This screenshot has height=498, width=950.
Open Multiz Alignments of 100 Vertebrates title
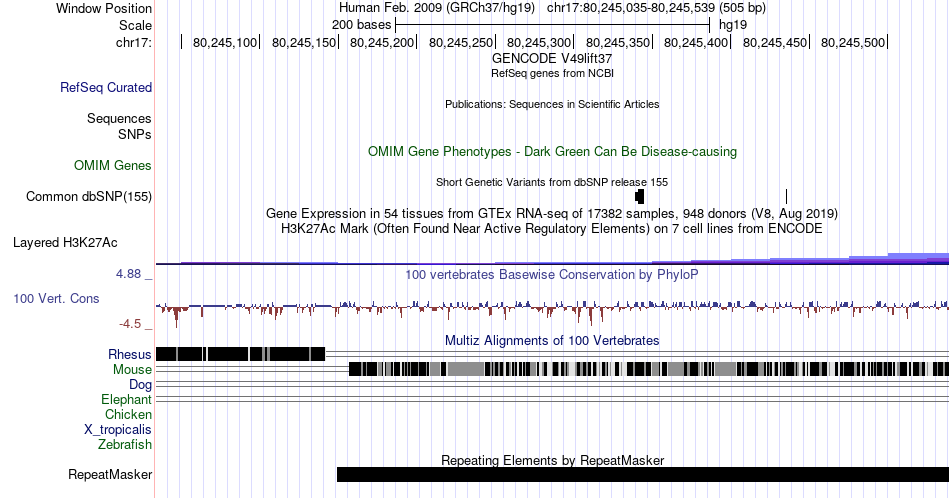point(552,340)
